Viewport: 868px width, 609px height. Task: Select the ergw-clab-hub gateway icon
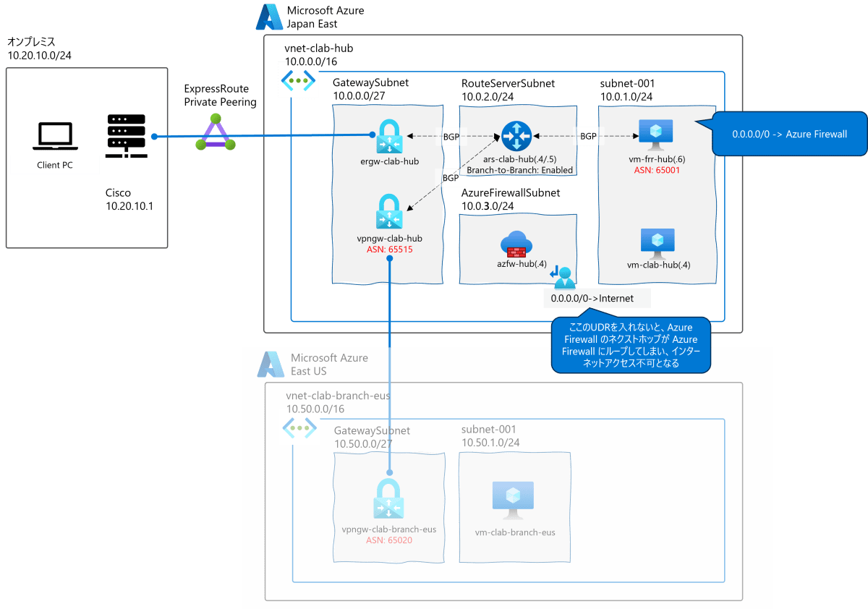click(x=388, y=136)
